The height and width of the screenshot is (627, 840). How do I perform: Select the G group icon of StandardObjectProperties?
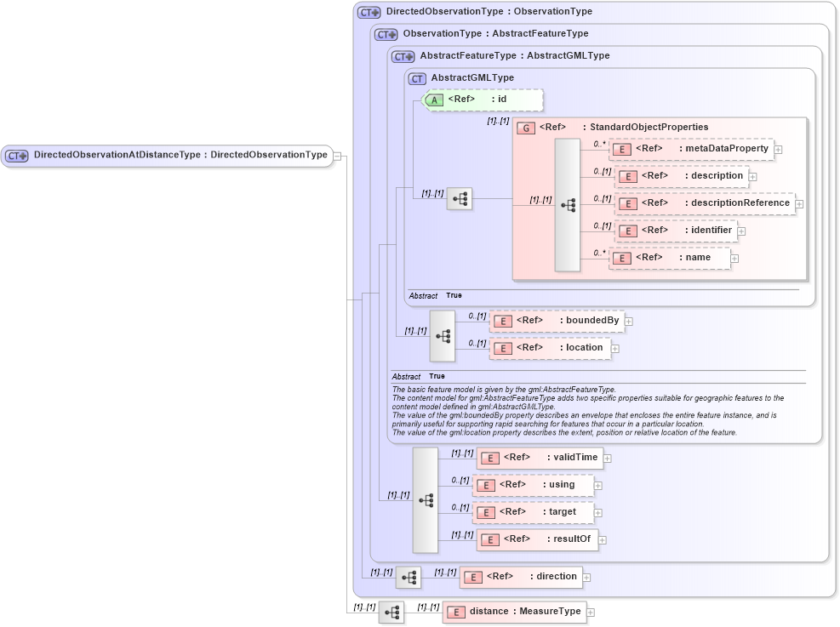point(526,128)
